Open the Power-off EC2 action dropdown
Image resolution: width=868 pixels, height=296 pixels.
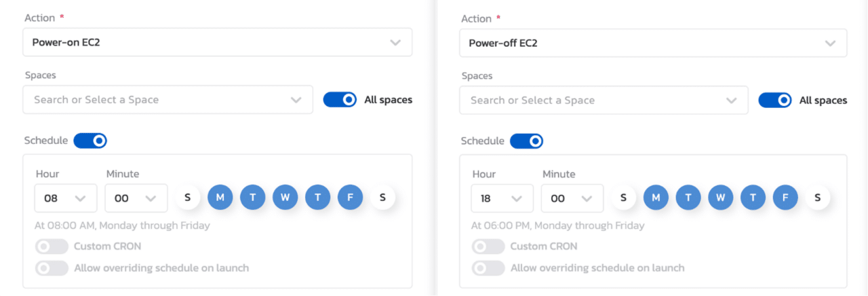point(653,43)
